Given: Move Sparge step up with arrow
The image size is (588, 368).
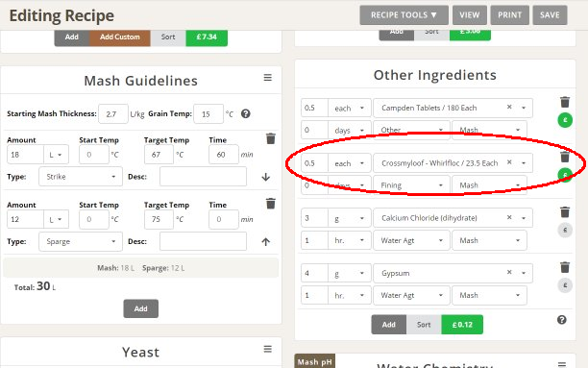Looking at the screenshot, I should 266,241.
